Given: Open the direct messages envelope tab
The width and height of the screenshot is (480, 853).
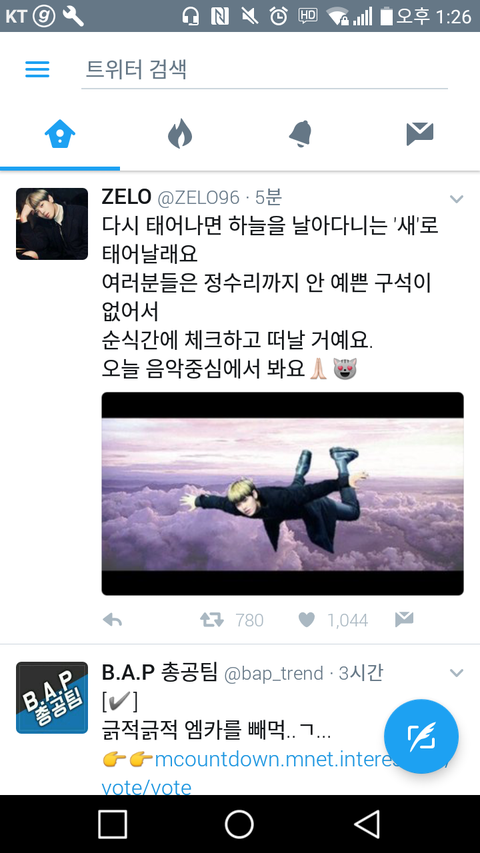Looking at the screenshot, I should 420,134.
